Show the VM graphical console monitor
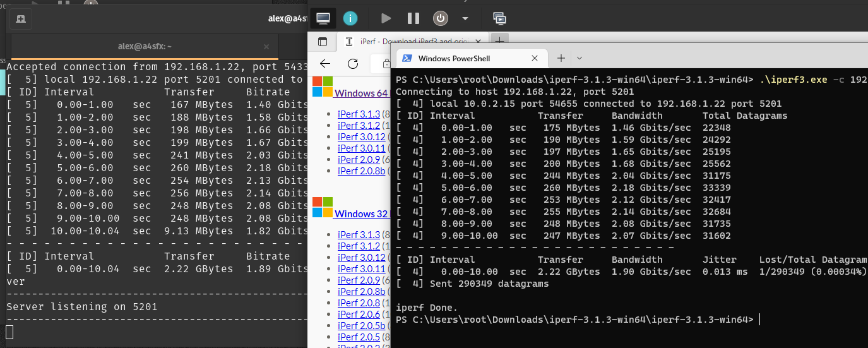The height and width of the screenshot is (348, 868). pyautogui.click(x=323, y=18)
